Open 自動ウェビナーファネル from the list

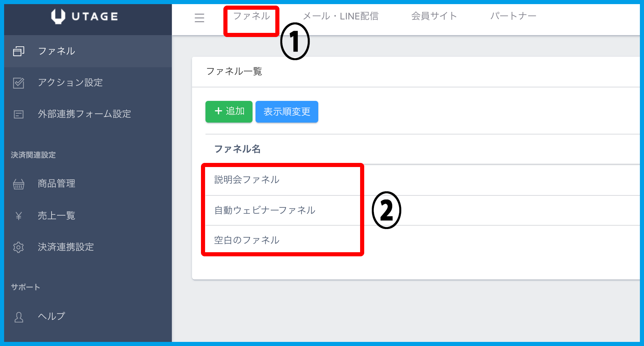click(264, 210)
